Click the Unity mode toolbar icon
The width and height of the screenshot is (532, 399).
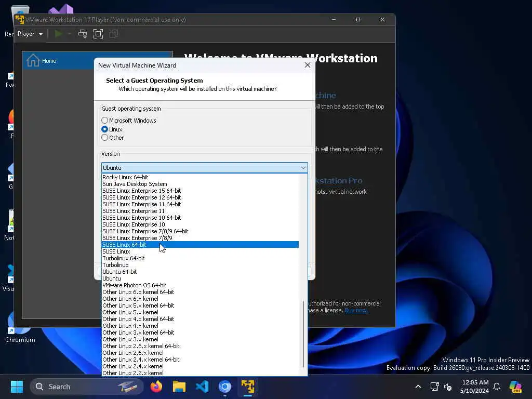(x=114, y=34)
